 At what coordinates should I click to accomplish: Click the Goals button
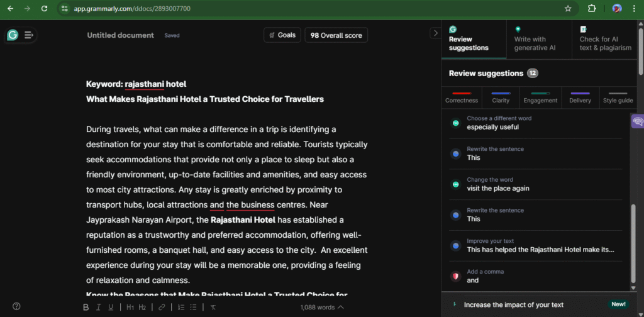[282, 35]
